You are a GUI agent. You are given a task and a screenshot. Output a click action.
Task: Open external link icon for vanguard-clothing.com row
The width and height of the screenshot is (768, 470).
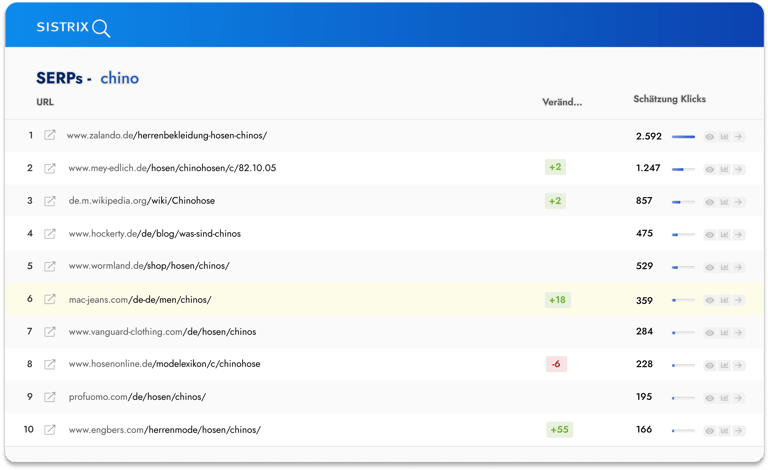click(49, 331)
